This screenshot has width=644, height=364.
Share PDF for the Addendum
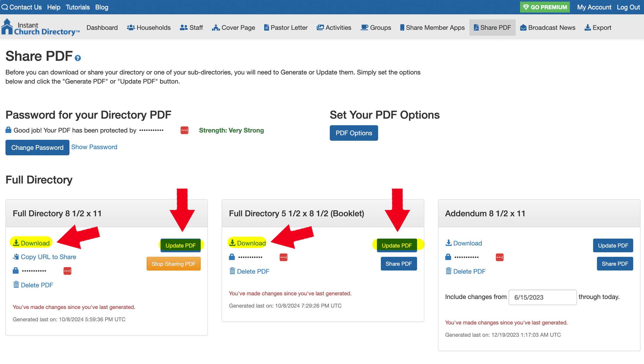point(615,264)
